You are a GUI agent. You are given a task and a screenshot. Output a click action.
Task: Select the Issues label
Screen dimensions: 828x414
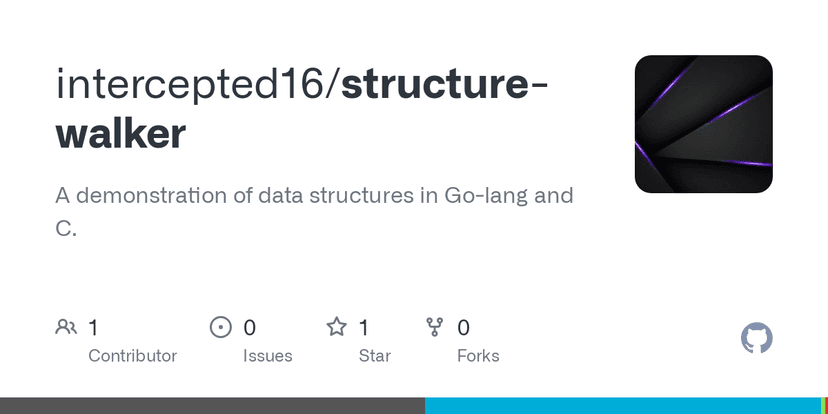click(x=267, y=355)
